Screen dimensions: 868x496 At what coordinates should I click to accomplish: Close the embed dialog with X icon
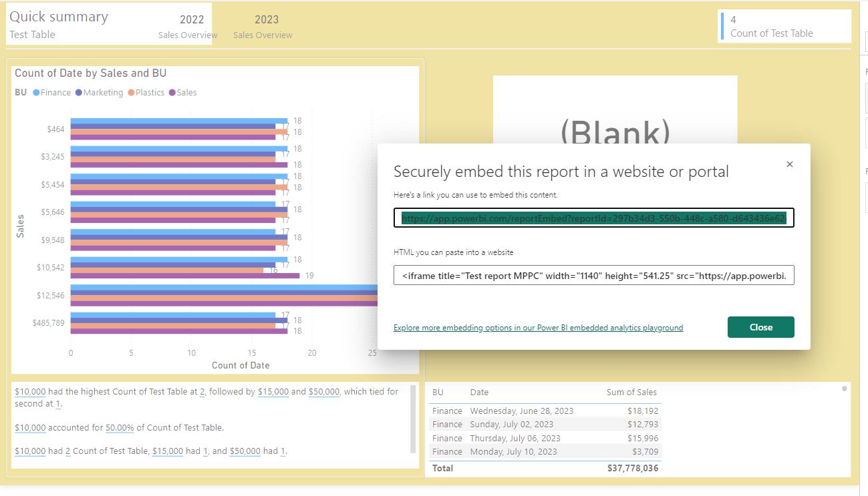click(x=789, y=164)
